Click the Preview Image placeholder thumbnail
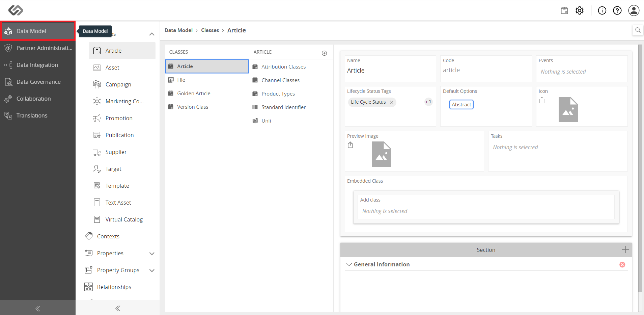This screenshot has width=644, height=315. (382, 154)
